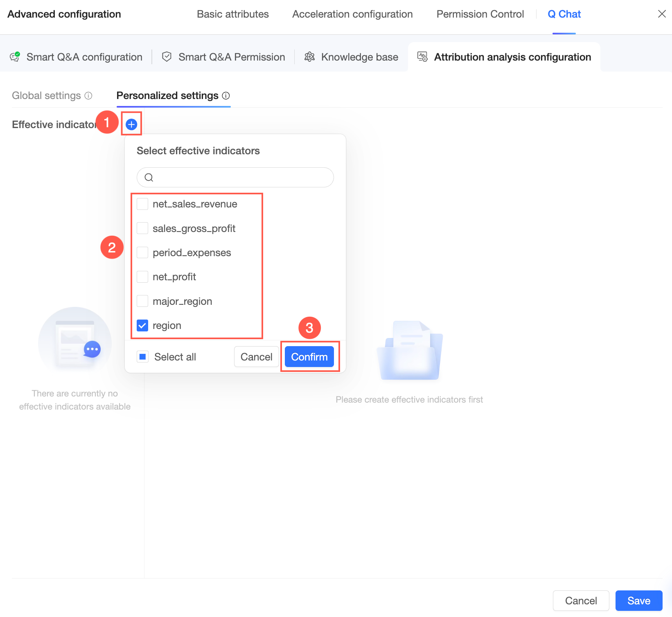The image size is (672, 617).
Task: Click the Smart Q&A configuration chat icon
Action: pos(15,57)
